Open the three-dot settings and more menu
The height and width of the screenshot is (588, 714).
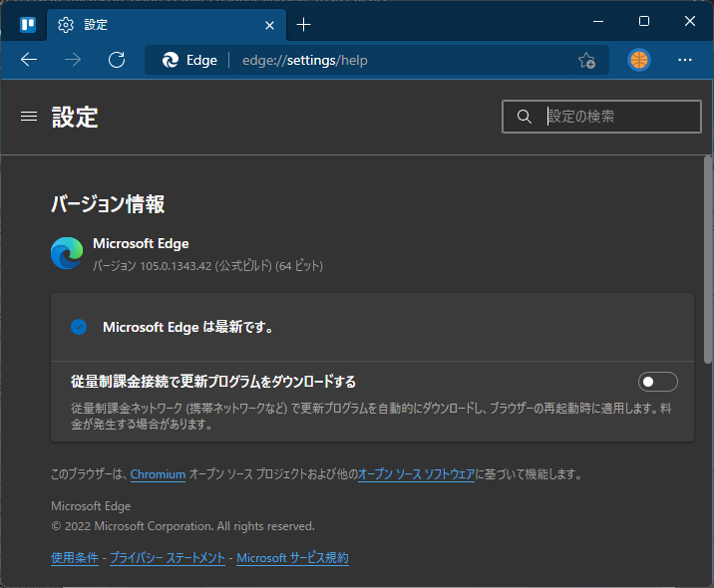pos(684,60)
